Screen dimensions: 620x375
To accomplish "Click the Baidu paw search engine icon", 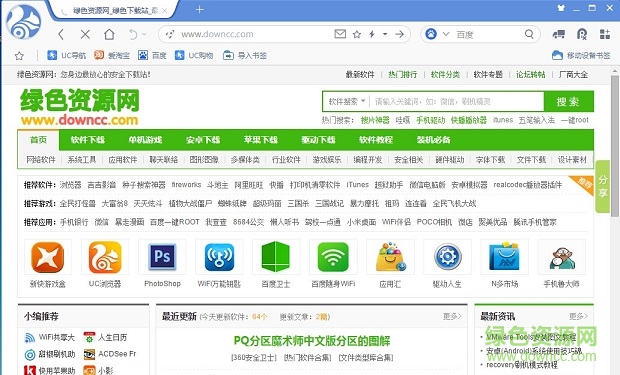I will click(431, 34).
